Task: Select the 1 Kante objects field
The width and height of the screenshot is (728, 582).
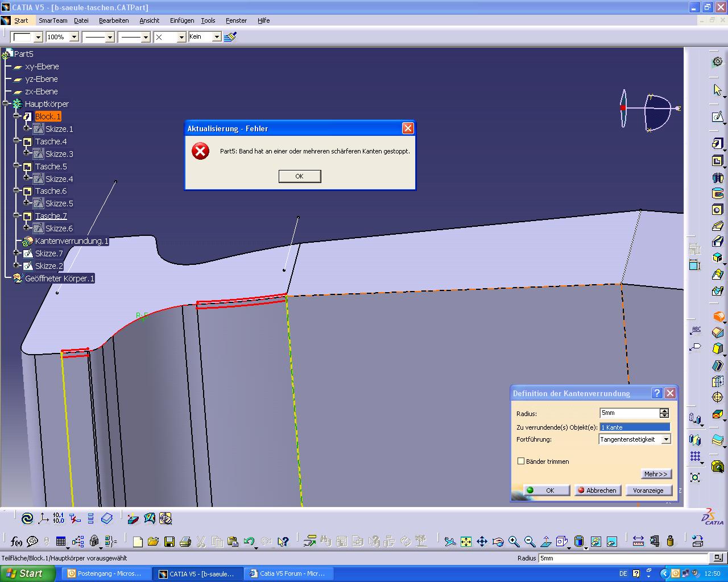Action: click(x=635, y=427)
